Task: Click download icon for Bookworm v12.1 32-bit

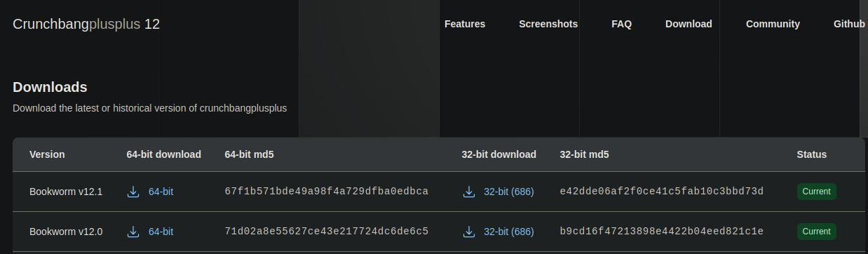Action: (x=468, y=192)
